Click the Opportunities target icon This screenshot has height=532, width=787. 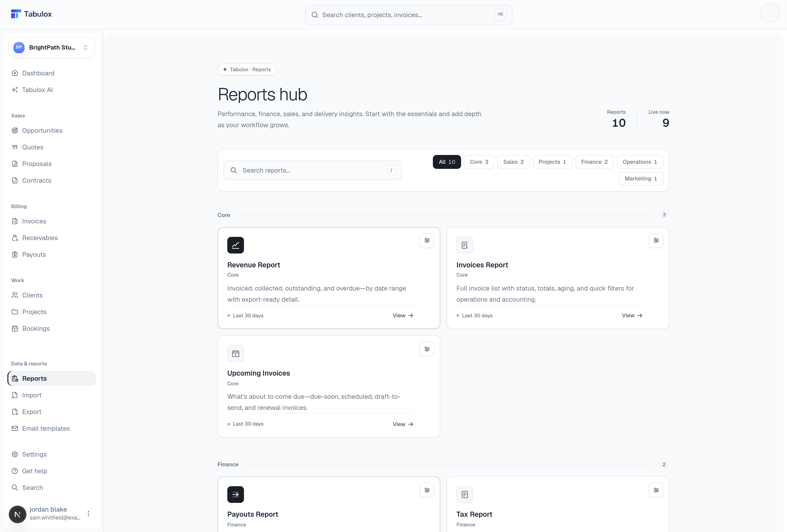15,131
